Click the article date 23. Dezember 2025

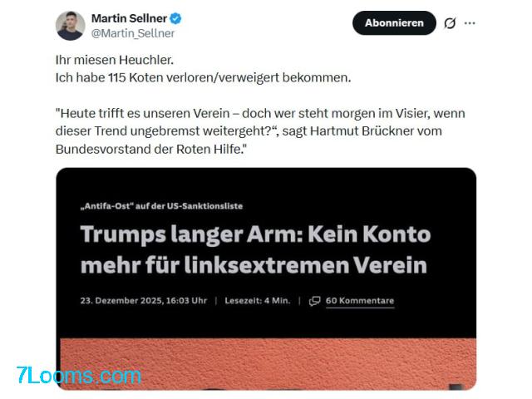[x=144, y=301]
